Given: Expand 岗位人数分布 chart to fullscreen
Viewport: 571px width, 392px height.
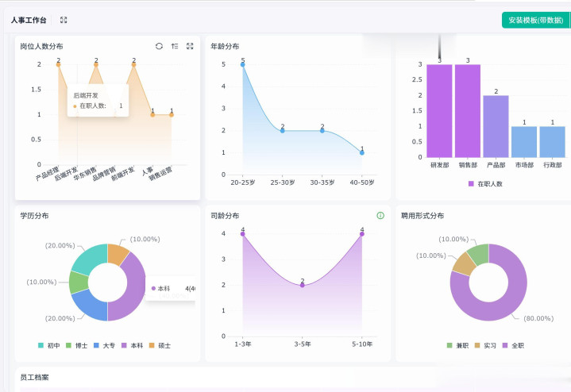Looking at the screenshot, I should click(x=190, y=46).
